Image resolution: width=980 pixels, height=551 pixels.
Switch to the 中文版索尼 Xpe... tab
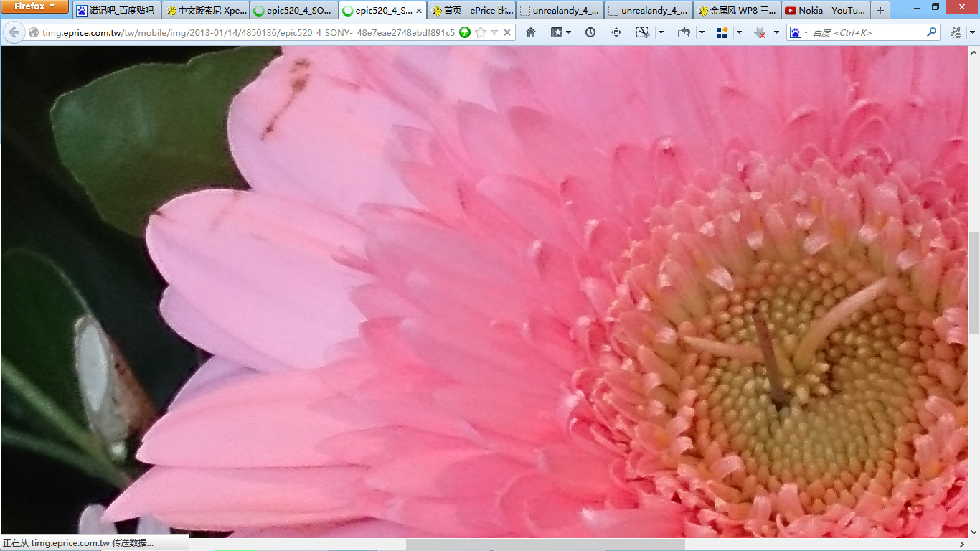click(x=205, y=11)
